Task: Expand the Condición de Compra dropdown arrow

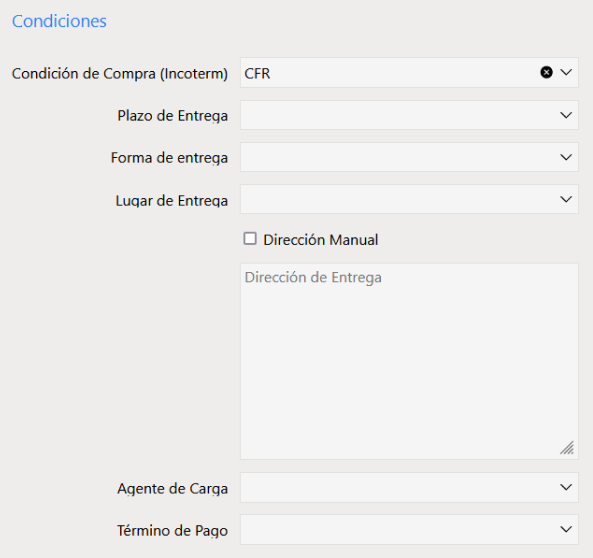Action: 566,72
